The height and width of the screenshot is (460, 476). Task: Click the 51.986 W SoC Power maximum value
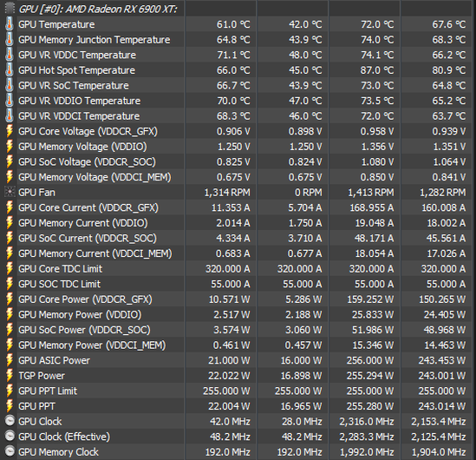point(373,330)
